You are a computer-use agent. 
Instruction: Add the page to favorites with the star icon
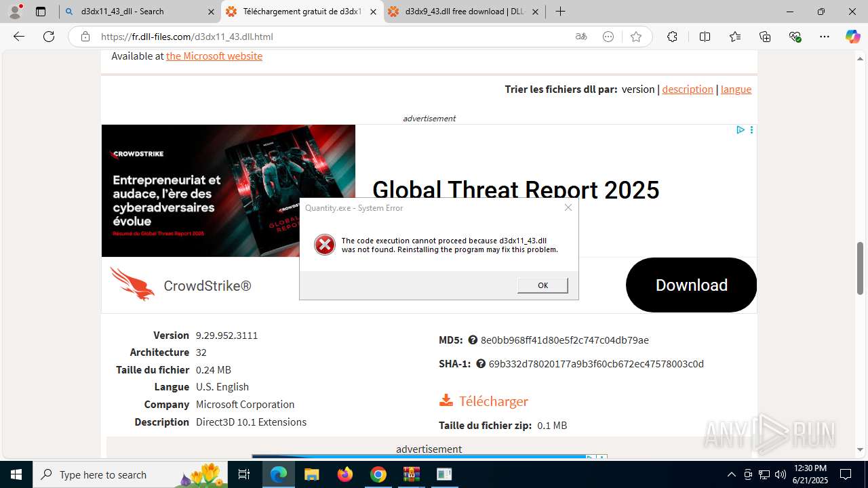tap(636, 37)
